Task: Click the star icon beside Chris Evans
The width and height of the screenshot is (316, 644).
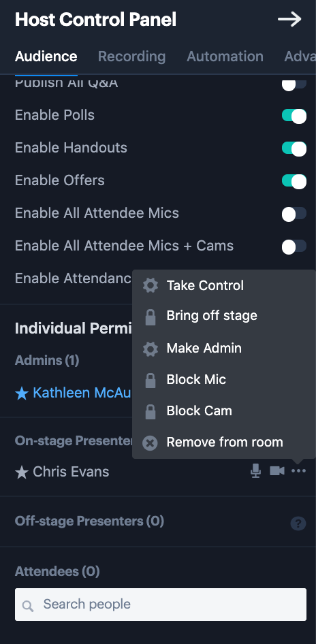Action: click(21, 472)
